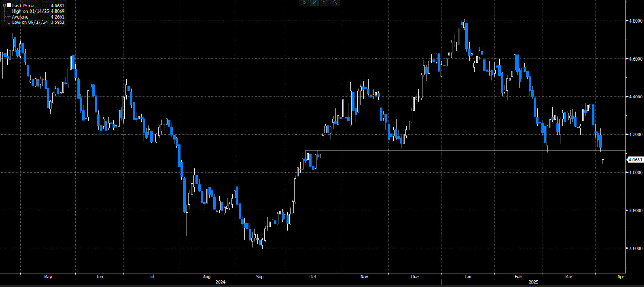This screenshot has height=287, width=644.
Task: Click the Nov label on time axis
Action: click(364, 277)
